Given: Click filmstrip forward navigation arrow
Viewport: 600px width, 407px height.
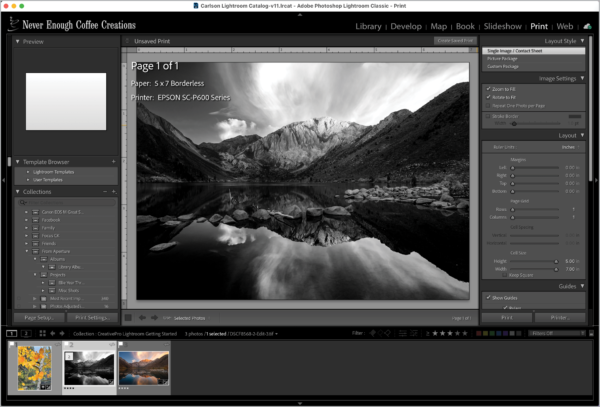Looking at the screenshot, I should tap(62, 334).
